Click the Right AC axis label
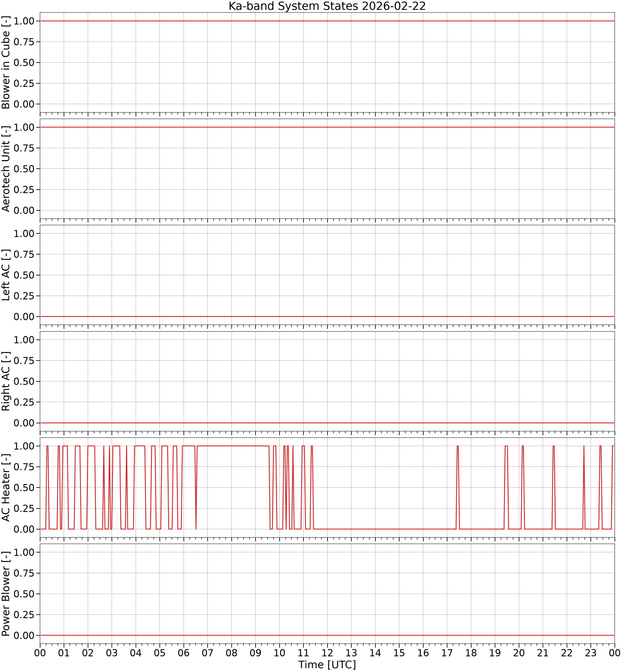Image resolution: width=622 pixels, height=672 pixels. coord(6,381)
